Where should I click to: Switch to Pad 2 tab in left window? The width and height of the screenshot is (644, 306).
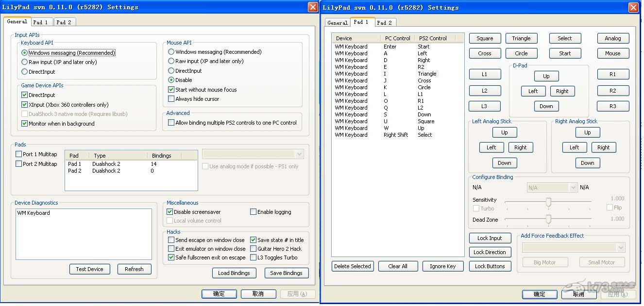click(x=64, y=22)
